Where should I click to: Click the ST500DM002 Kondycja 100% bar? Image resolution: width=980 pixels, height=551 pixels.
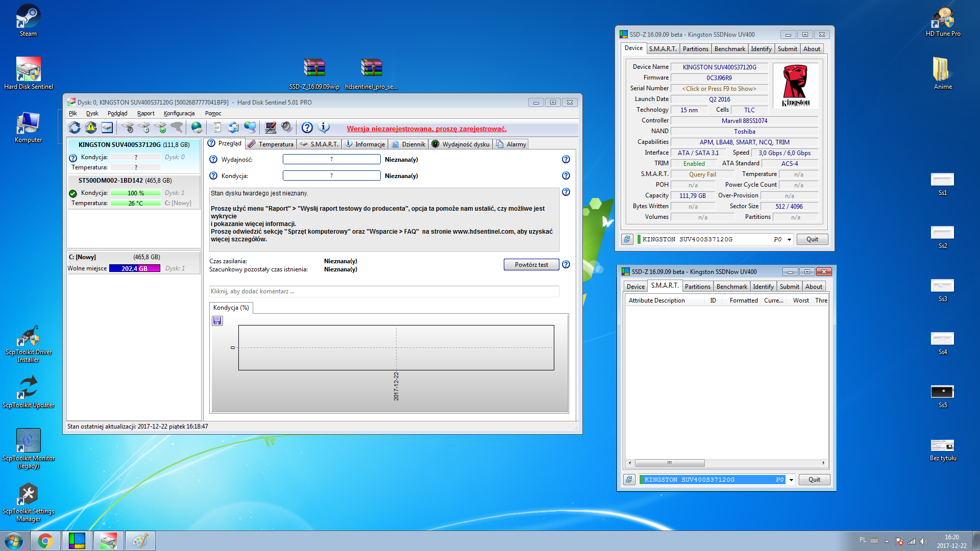click(x=136, y=193)
